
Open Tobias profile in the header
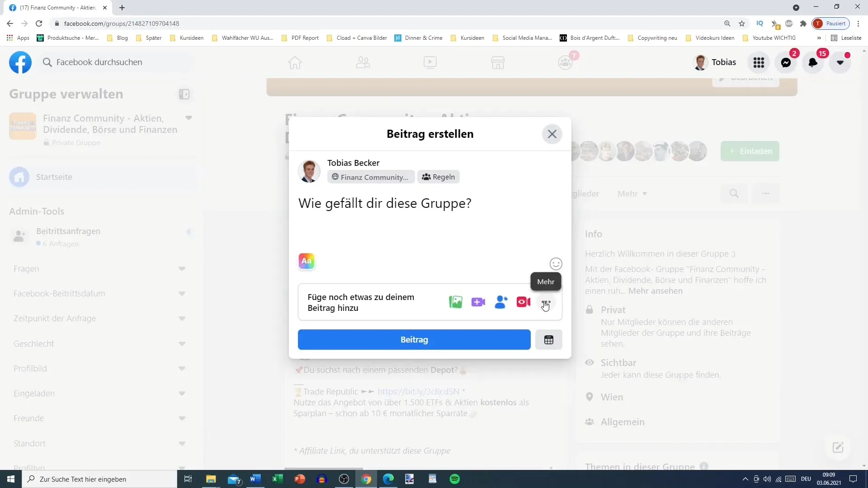click(715, 62)
